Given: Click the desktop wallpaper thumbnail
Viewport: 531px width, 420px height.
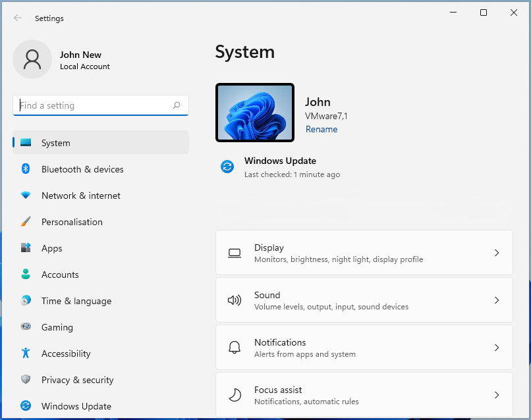Looking at the screenshot, I should click(255, 113).
